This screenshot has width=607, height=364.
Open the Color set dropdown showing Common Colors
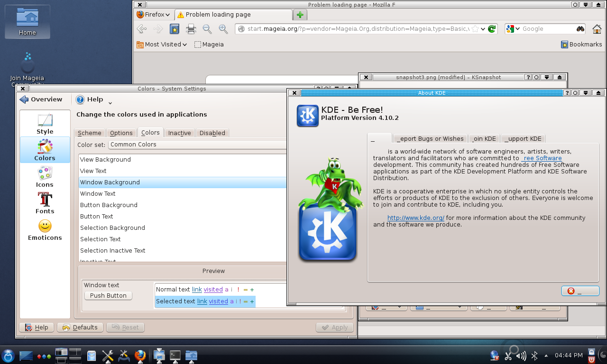click(197, 145)
